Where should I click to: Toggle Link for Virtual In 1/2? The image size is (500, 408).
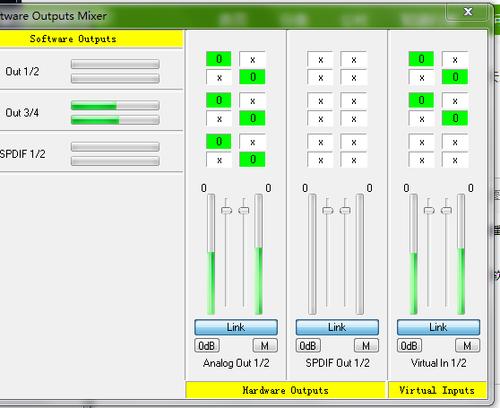coord(439,327)
